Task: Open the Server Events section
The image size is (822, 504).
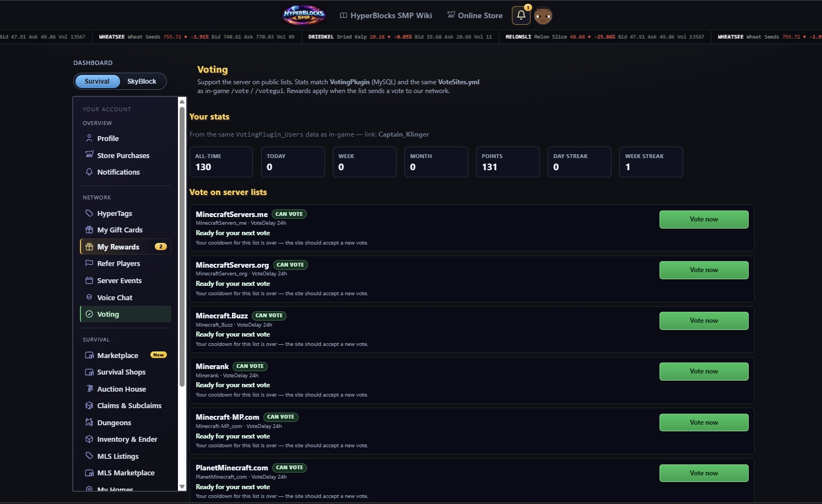Action: (x=126, y=280)
